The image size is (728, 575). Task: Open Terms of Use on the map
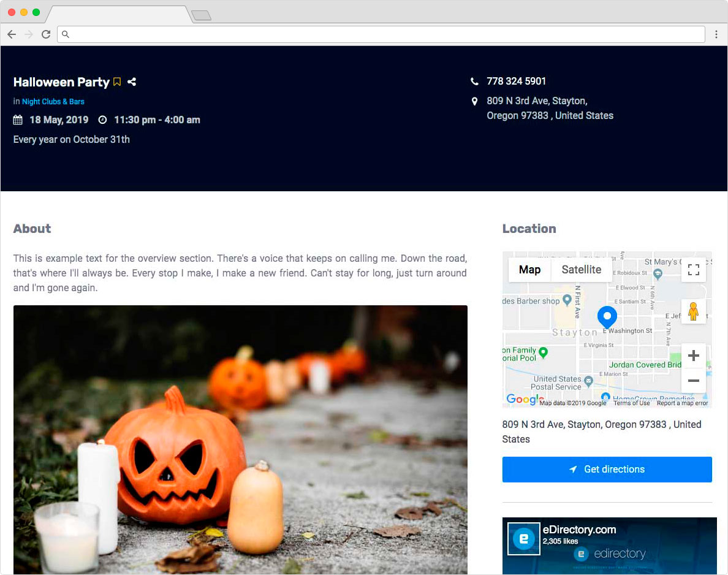[x=631, y=403]
